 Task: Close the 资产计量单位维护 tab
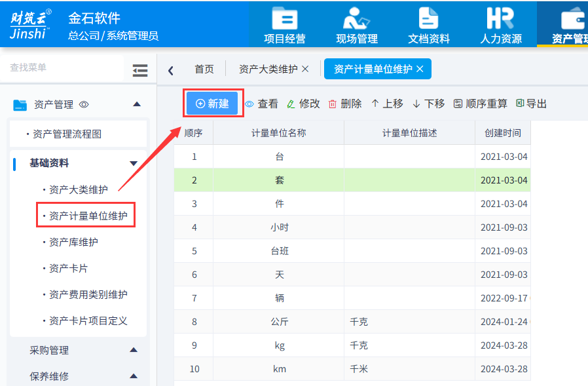tap(420, 69)
